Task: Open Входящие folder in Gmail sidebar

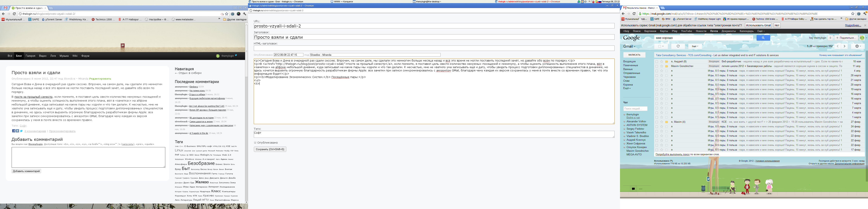Action: [x=629, y=62]
